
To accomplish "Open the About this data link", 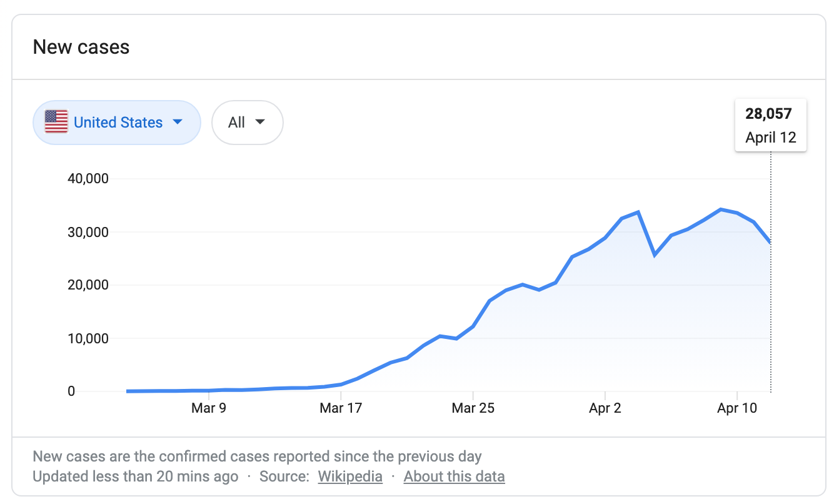I will (454, 476).
